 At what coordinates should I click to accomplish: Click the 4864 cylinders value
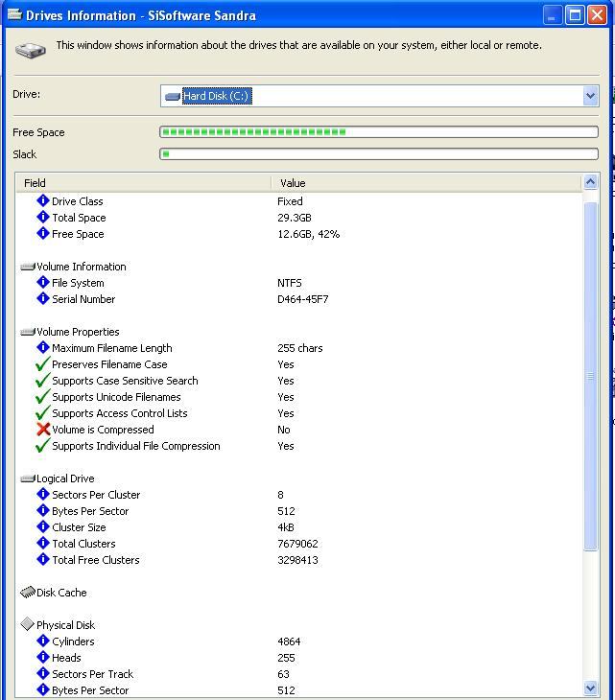coord(289,642)
